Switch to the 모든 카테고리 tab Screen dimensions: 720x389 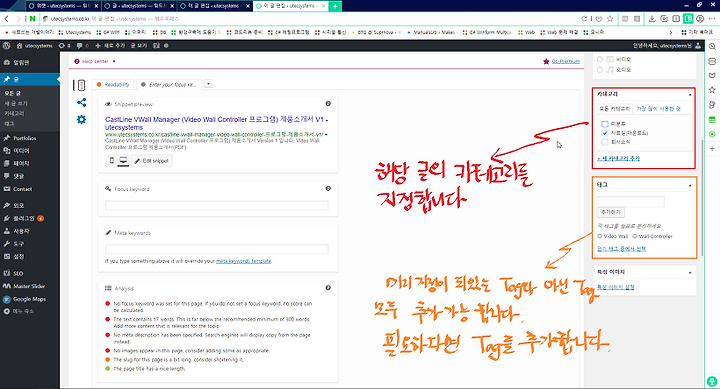(615, 109)
